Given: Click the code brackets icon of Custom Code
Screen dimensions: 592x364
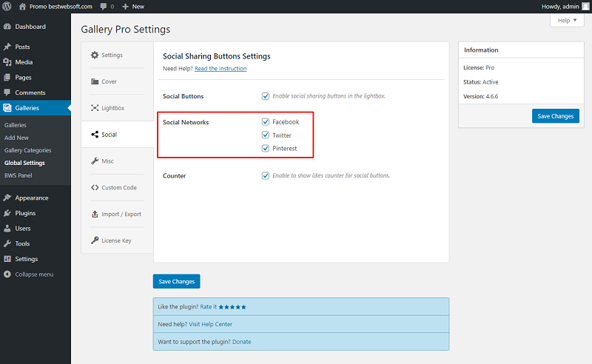Looking at the screenshot, I should (95, 187).
